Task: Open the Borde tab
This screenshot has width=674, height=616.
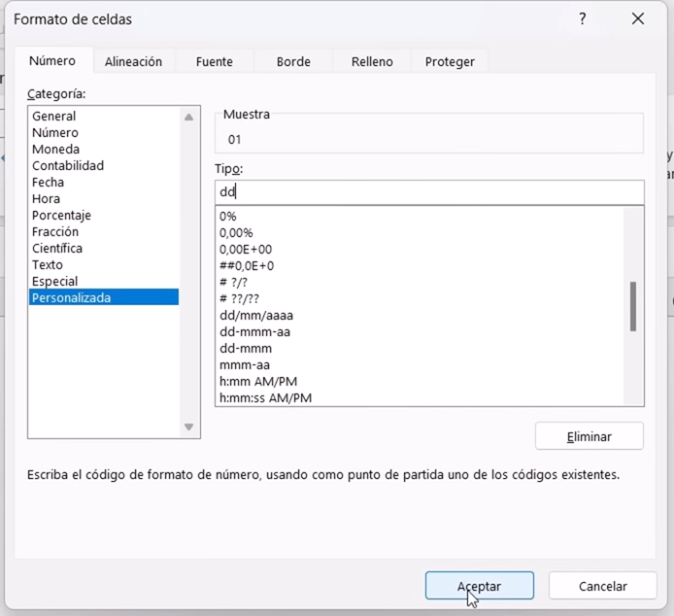Action: pyautogui.click(x=293, y=61)
